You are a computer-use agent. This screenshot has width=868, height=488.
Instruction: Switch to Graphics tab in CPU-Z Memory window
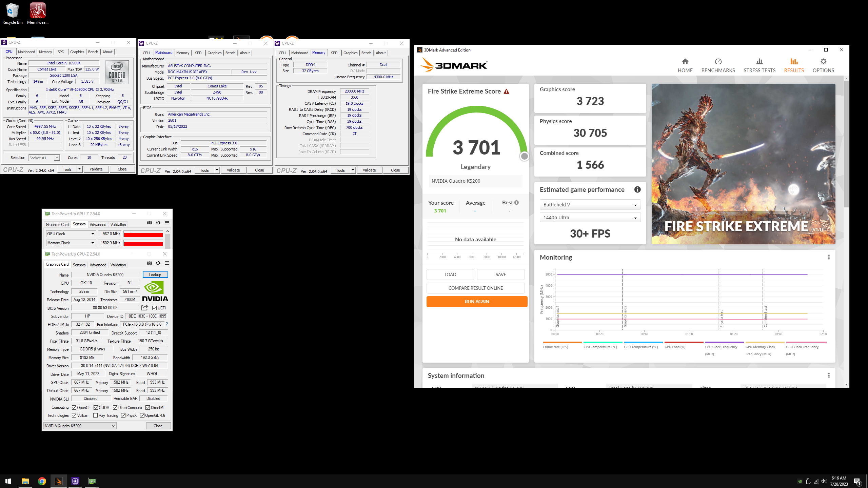tap(350, 53)
